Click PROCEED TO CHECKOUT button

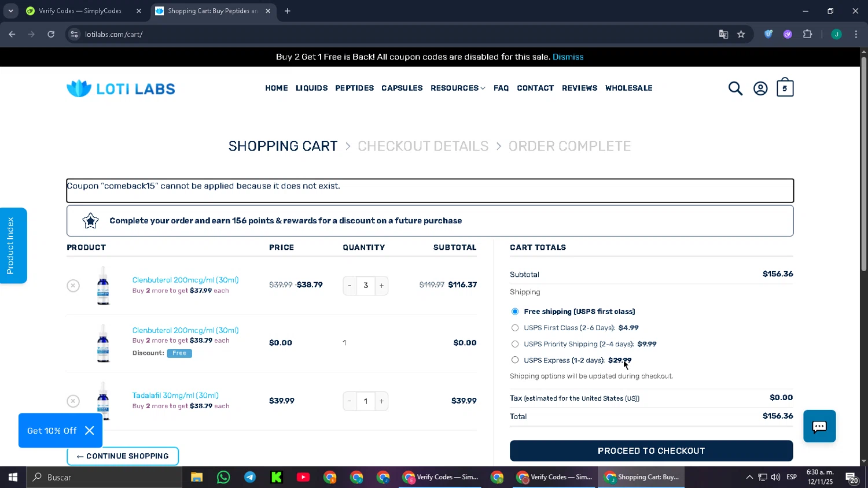pyautogui.click(x=651, y=451)
